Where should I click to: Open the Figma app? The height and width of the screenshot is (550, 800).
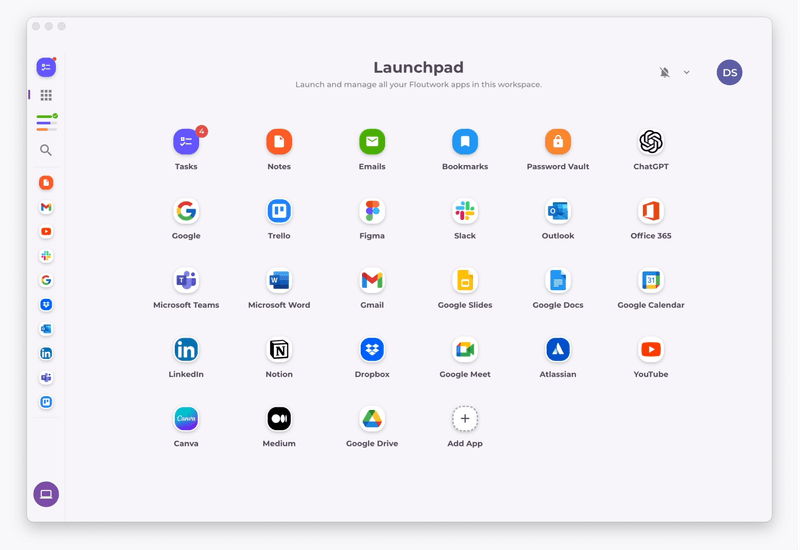[372, 211]
